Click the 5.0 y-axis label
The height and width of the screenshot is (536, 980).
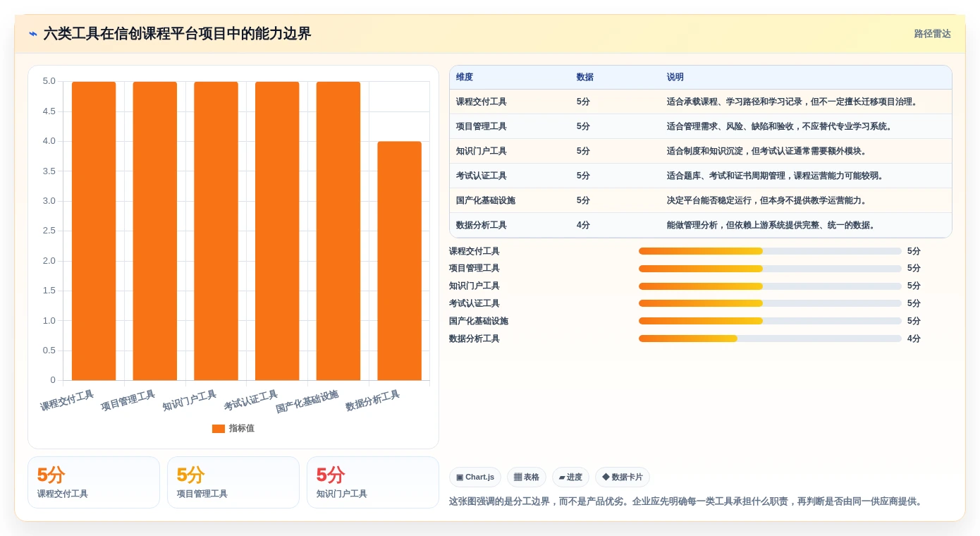click(x=49, y=81)
